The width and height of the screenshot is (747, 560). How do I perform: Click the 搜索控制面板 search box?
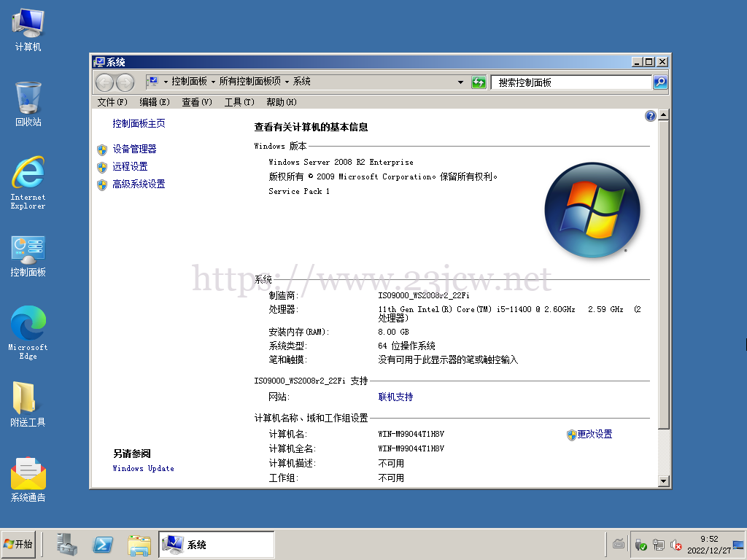[571, 82]
